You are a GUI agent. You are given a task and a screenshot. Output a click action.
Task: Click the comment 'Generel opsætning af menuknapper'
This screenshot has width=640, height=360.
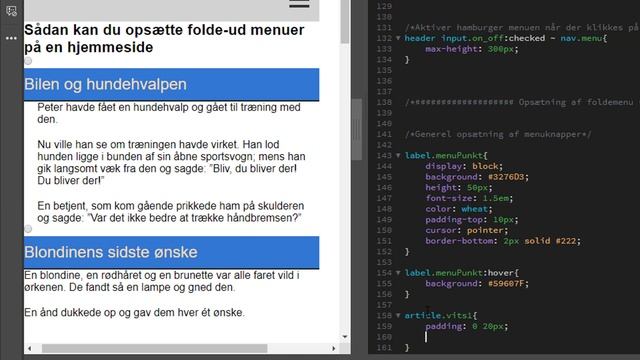[x=498, y=134]
